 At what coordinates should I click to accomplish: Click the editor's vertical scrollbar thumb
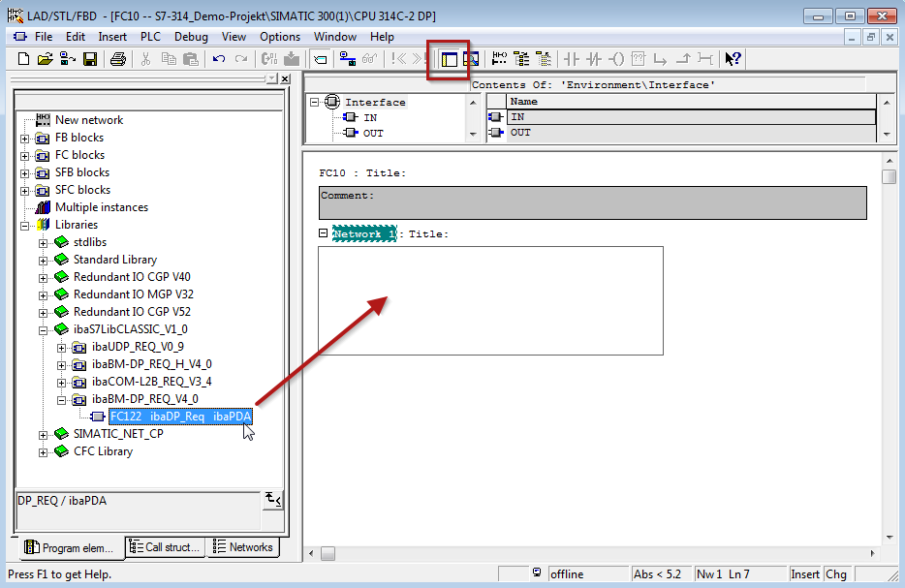click(x=889, y=176)
